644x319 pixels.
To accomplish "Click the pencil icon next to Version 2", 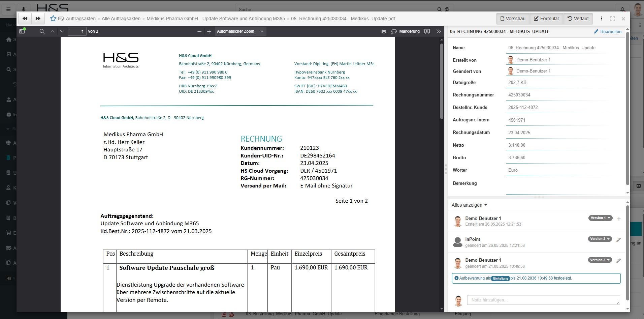I will (x=618, y=240).
